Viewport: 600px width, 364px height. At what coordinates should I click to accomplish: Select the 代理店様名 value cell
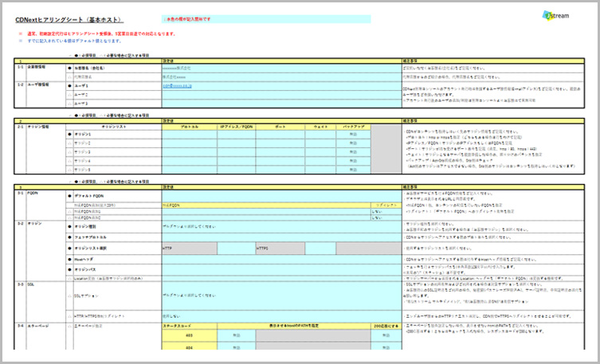coord(281,76)
